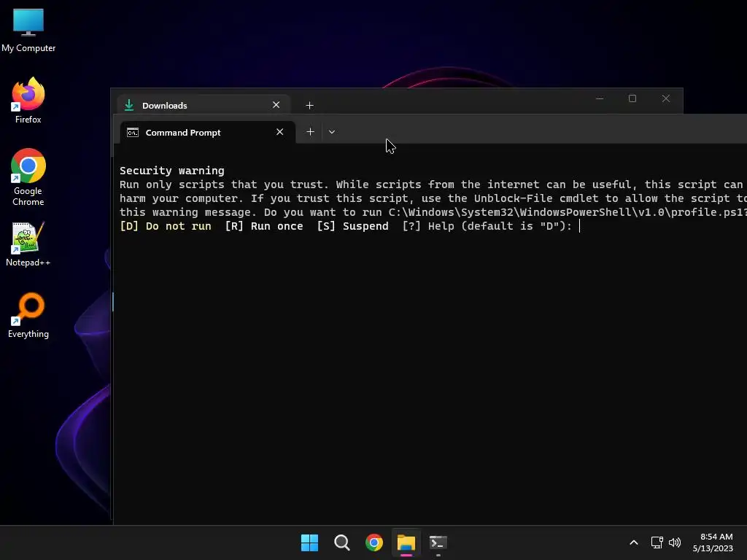Screen dimensions: 747x560
Task: Open Notepad++ desktop shortcut
Action: click(x=28, y=244)
